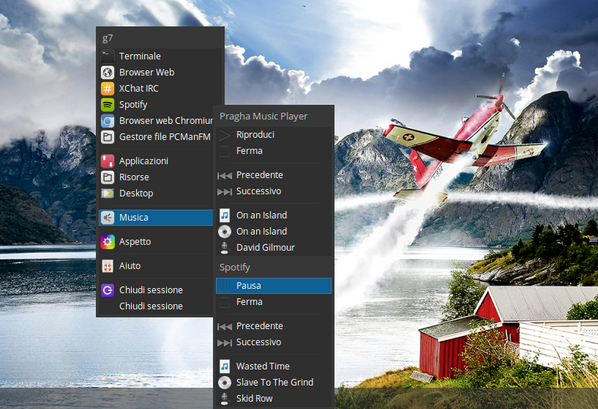Go to Precedente track in Pragha

pos(274,175)
